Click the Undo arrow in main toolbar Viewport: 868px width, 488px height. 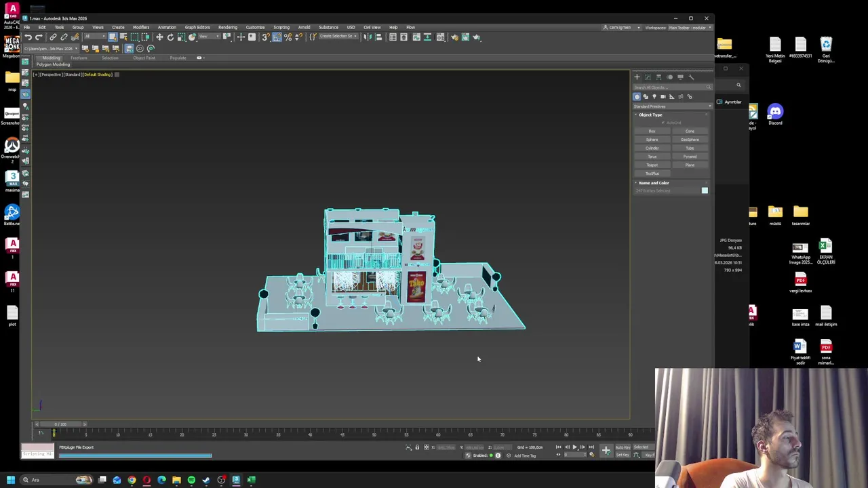[x=28, y=37]
